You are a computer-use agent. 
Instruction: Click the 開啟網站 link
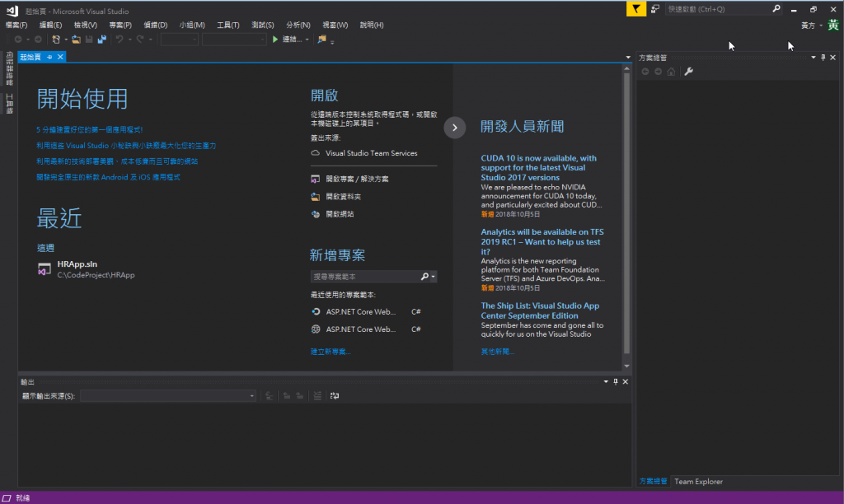[340, 214]
